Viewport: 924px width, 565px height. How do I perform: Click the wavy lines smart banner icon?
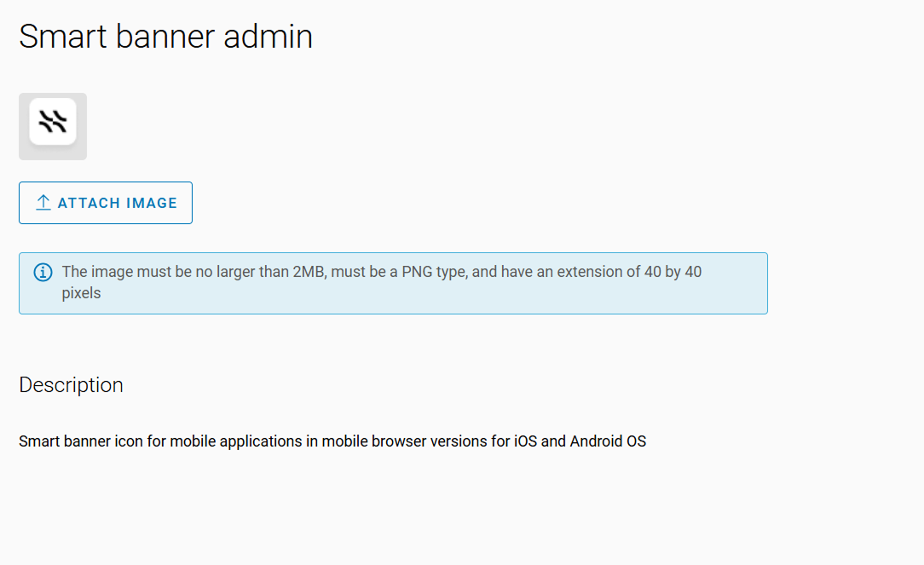53,122
